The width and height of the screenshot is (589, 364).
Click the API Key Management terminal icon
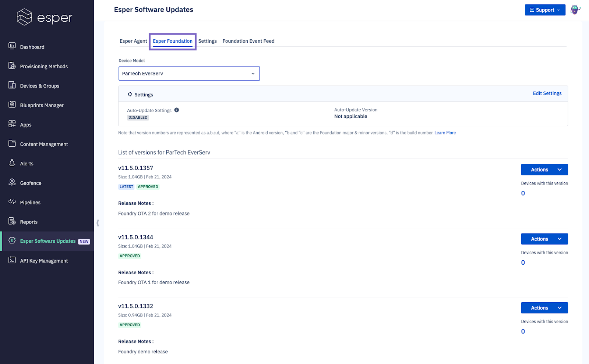12,260
